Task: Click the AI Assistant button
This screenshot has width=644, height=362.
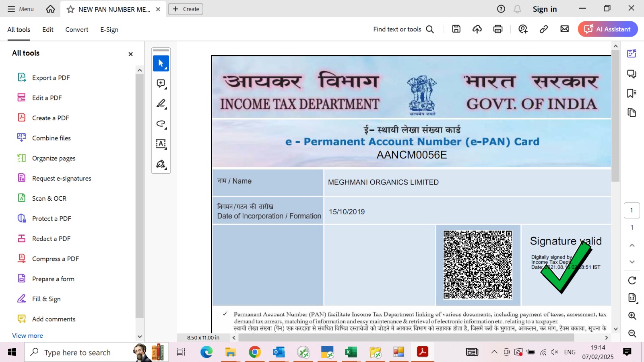Action: pyautogui.click(x=607, y=29)
